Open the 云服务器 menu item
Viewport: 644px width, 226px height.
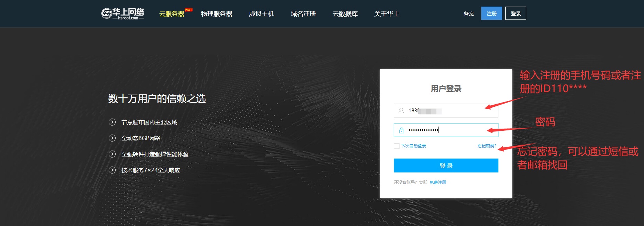point(172,14)
